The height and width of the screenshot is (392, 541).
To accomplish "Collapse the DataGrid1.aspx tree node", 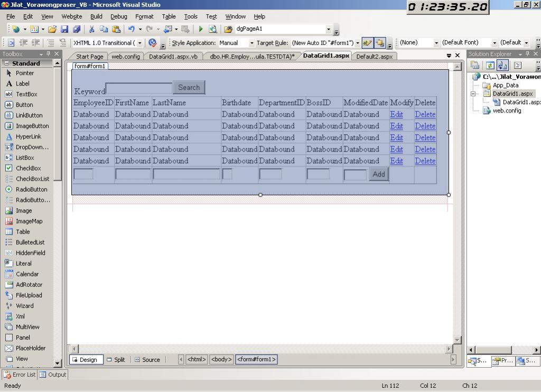I will point(474,94).
